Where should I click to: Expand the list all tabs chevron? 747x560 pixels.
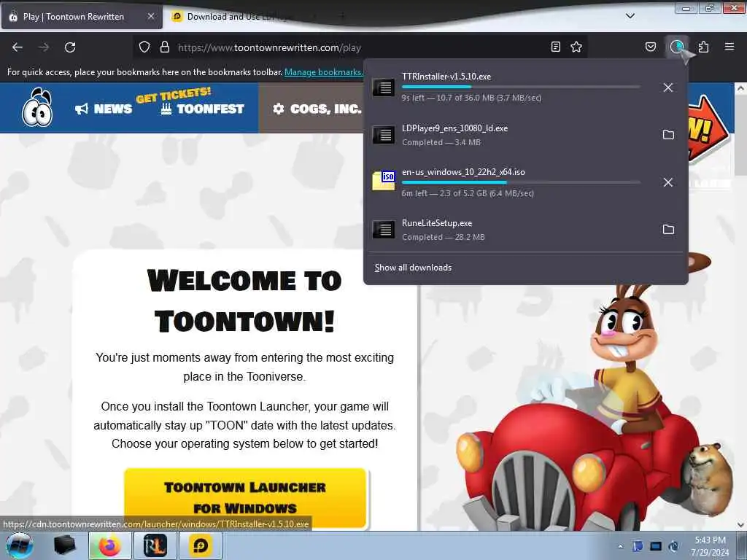tap(630, 16)
